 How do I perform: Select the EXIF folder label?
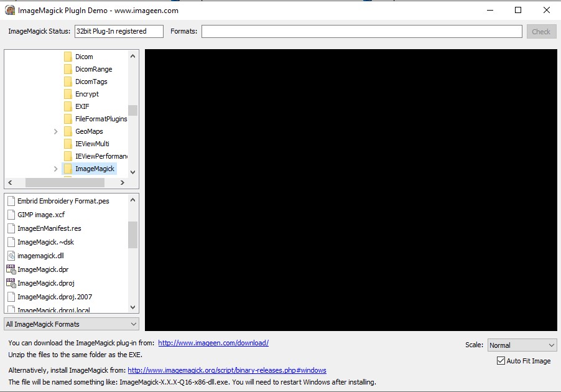click(82, 106)
